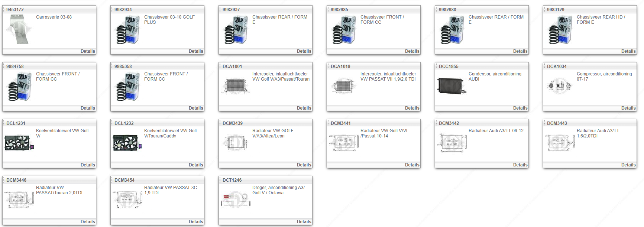This screenshot has height=227, width=644.
Task: Open the coil spring image for 9982934
Action: coord(128,30)
